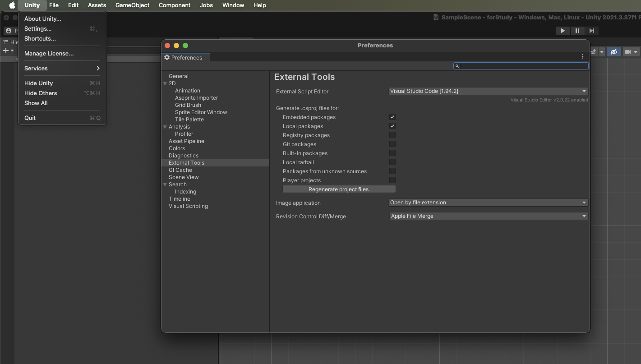Screen dimensions: 641x364
Task: Advance one frame with the Step button
Action: pyautogui.click(x=591, y=31)
